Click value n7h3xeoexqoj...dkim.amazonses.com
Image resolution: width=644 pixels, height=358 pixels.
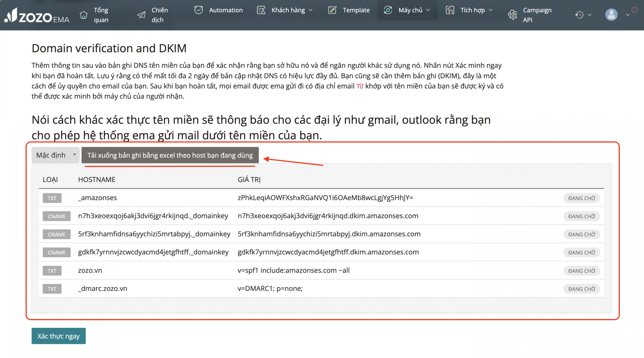[x=328, y=216]
